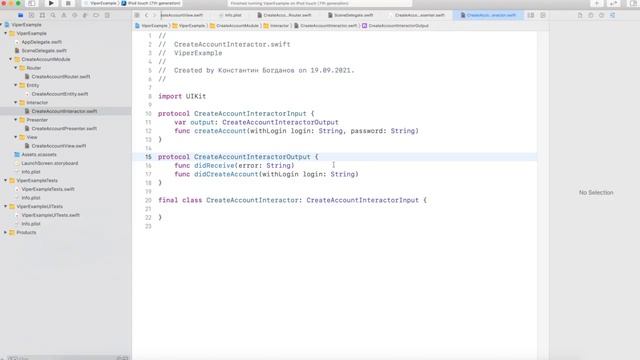Switch to the SceneDelegate.swift tab
This screenshot has width=640, height=360.
coord(351,15)
